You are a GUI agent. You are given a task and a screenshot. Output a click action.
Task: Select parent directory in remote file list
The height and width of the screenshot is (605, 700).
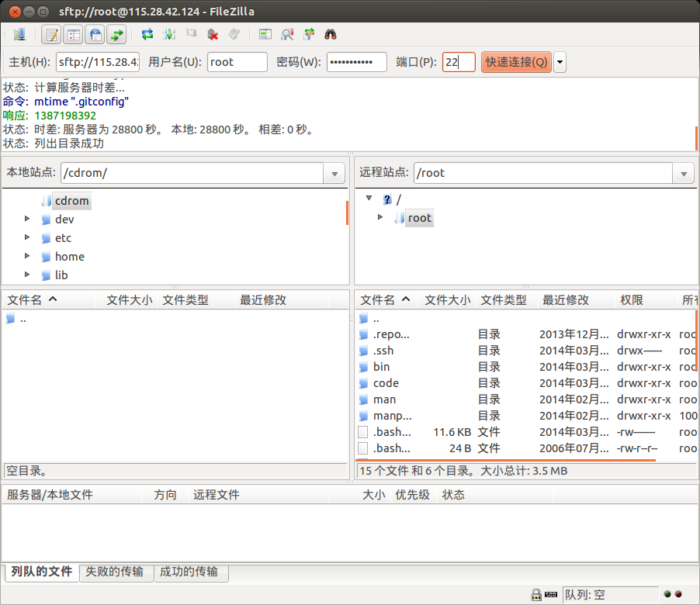pos(526,319)
